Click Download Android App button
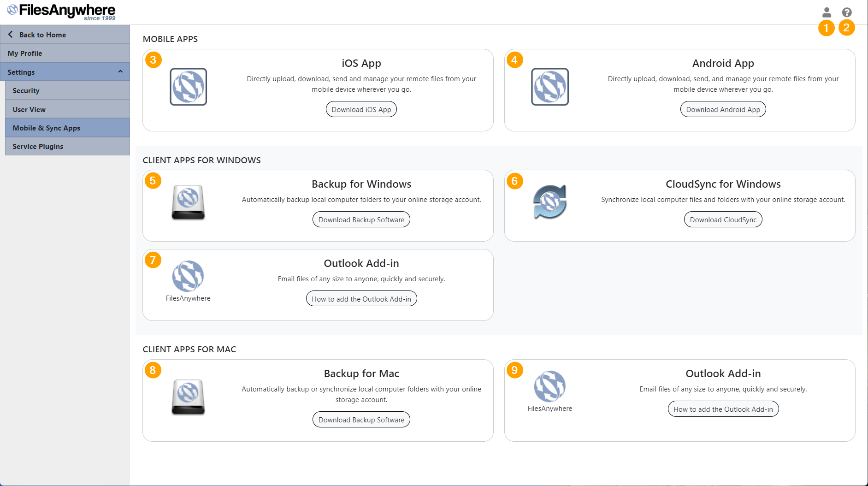This screenshot has width=868, height=486. click(723, 109)
